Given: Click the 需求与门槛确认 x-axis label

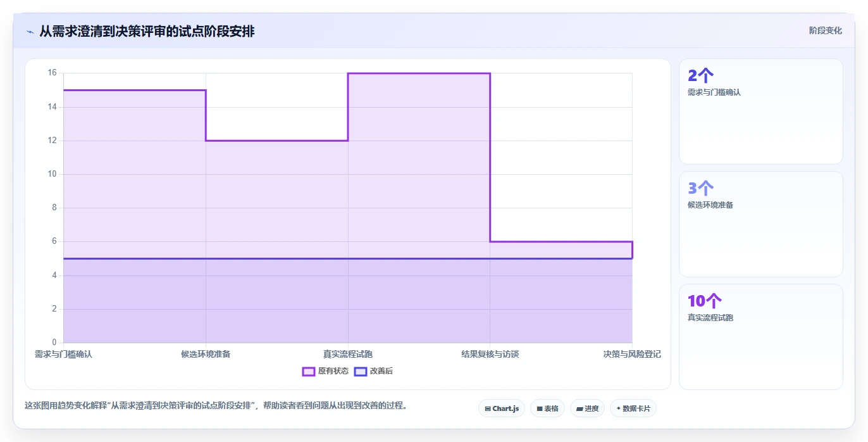Looking at the screenshot, I should [x=63, y=354].
